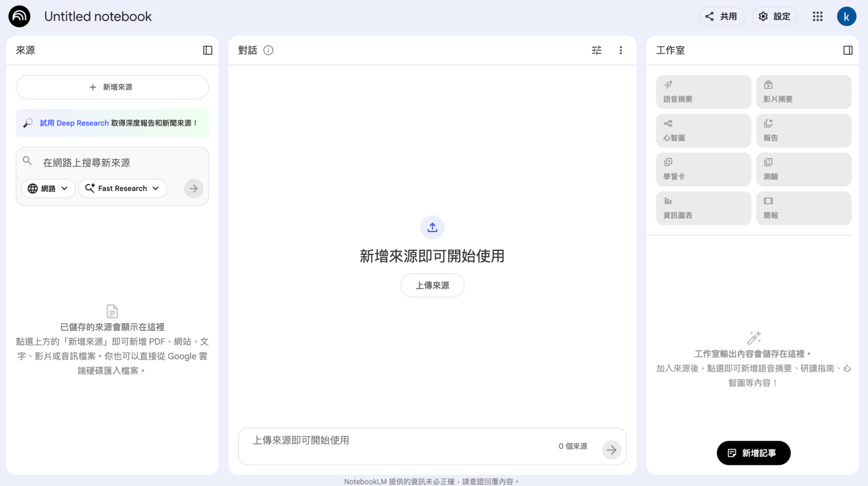868x486 pixels.
Task: Open the 網路 source type dropdown
Action: (x=48, y=188)
